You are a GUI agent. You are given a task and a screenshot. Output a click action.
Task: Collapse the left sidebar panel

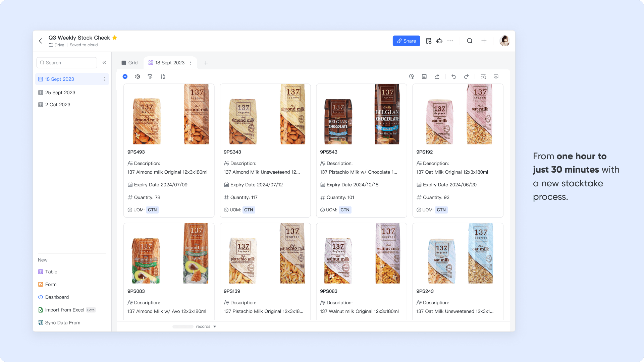(x=104, y=63)
